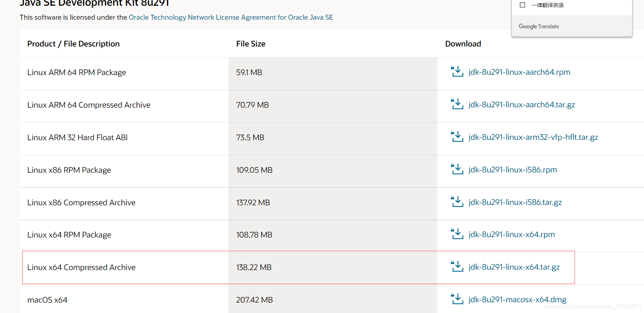
Task: Click download icon for jdk-8u291-linux-i586.tar.gz
Action: (x=457, y=202)
